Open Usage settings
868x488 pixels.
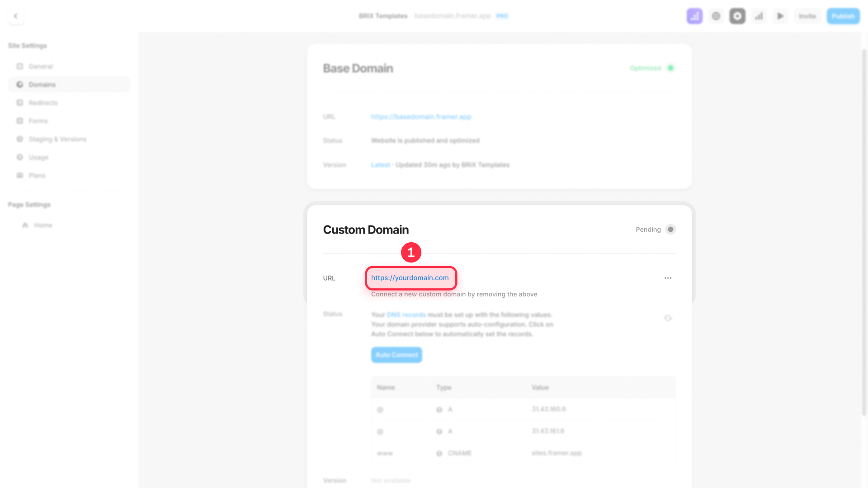coord(69,157)
